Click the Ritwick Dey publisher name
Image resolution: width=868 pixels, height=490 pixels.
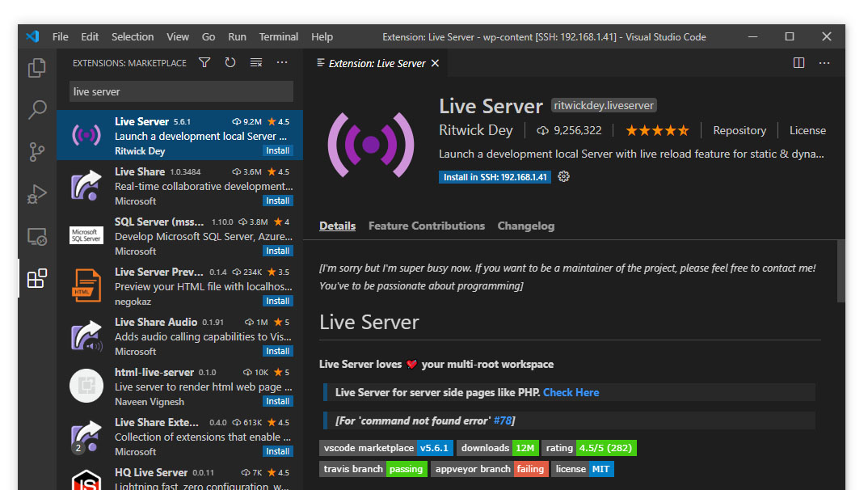(x=476, y=130)
